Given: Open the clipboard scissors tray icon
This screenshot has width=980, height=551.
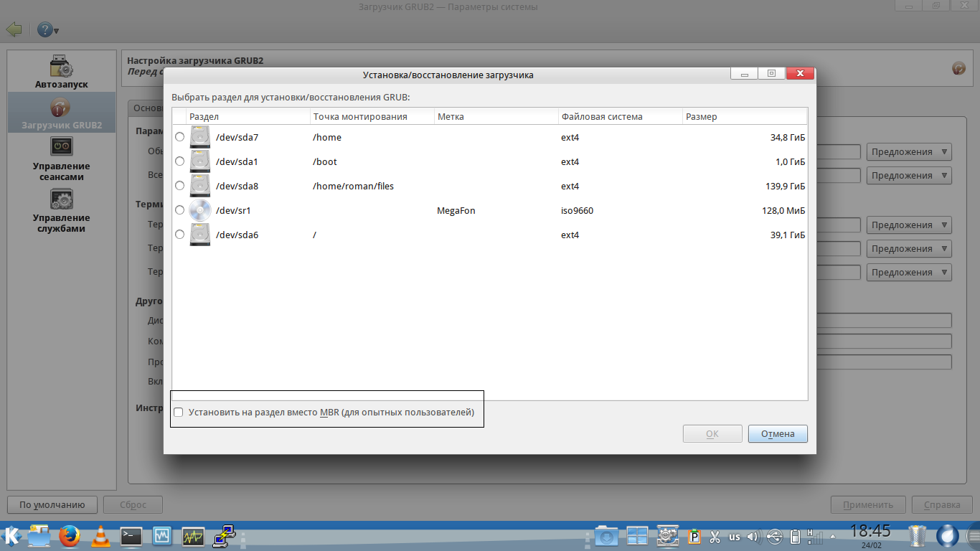Looking at the screenshot, I should pyautogui.click(x=715, y=536).
